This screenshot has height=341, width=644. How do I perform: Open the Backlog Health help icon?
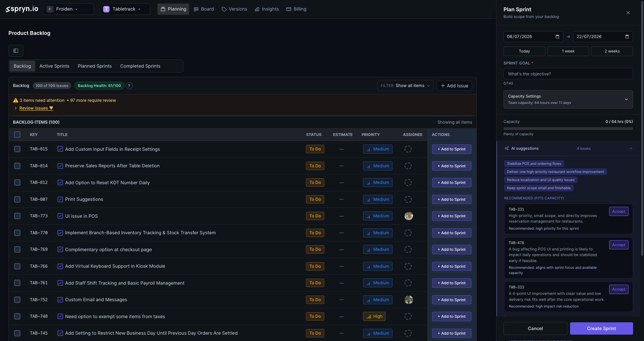129,86
